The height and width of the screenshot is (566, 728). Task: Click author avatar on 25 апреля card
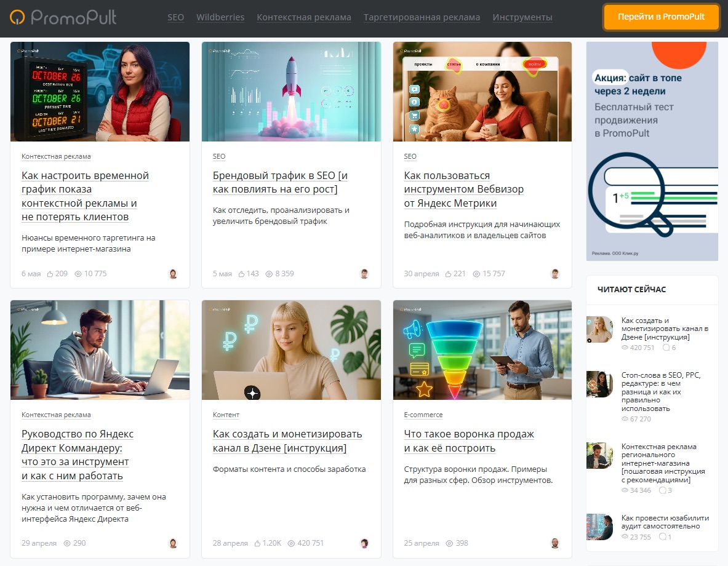point(555,543)
